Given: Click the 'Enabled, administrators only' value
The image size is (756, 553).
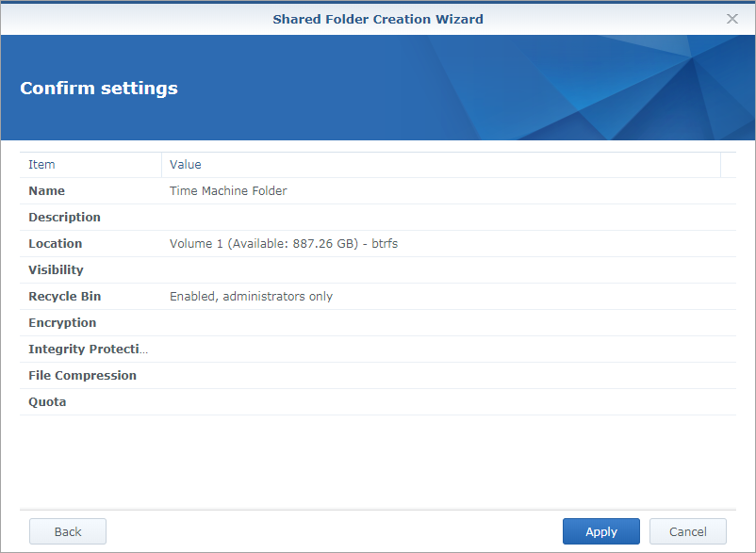Looking at the screenshot, I should 251,296.
